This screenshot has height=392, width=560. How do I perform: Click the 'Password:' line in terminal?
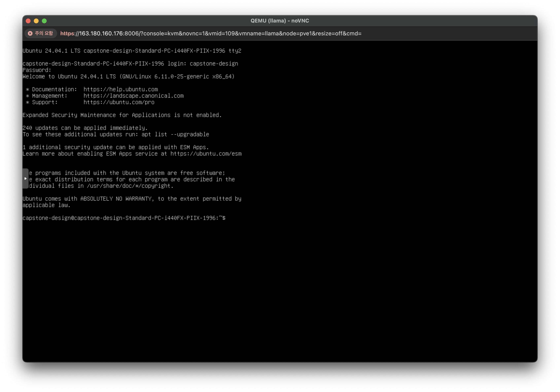[37, 70]
